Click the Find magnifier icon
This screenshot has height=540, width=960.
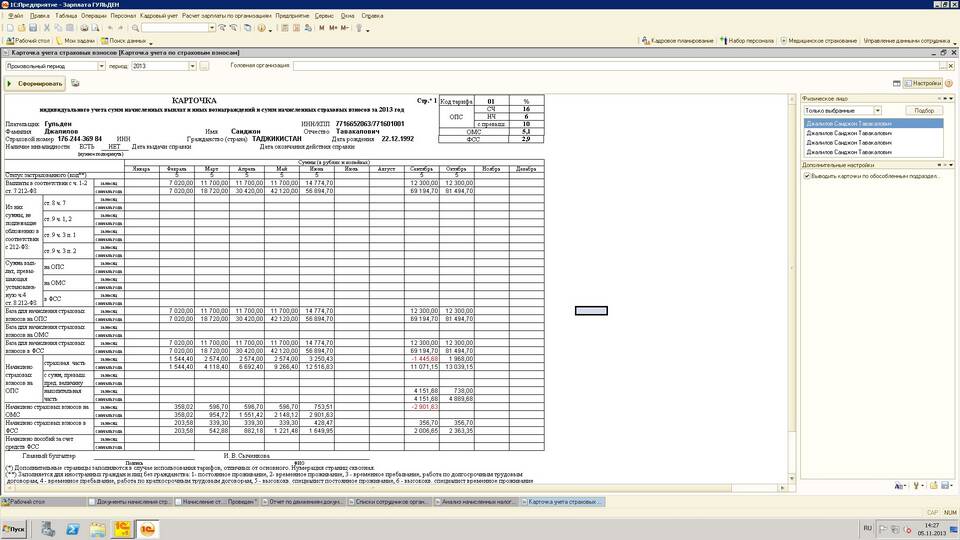[135, 28]
